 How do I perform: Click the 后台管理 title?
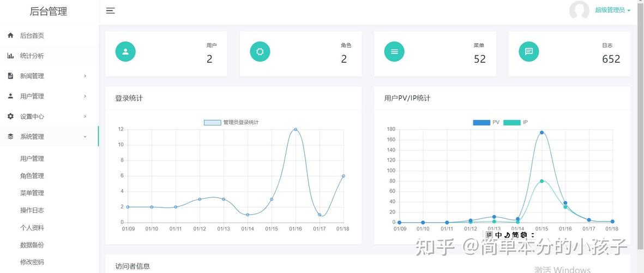(49, 11)
